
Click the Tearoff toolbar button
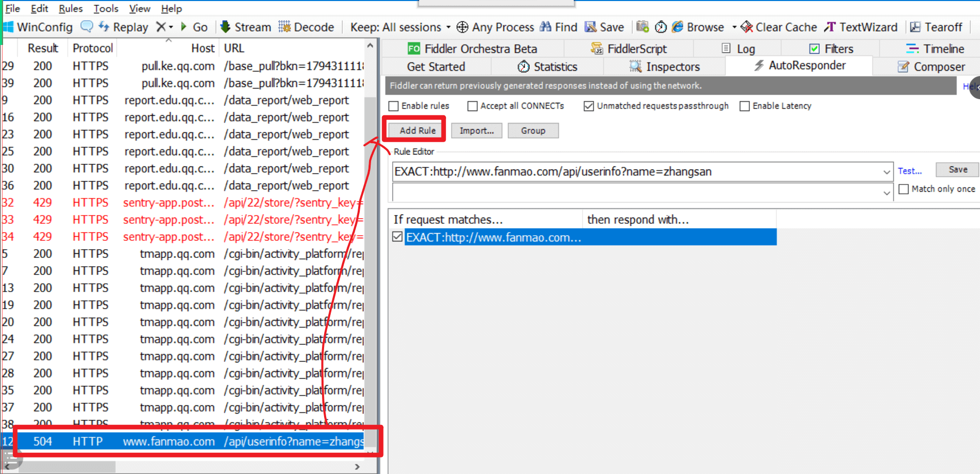(x=936, y=27)
